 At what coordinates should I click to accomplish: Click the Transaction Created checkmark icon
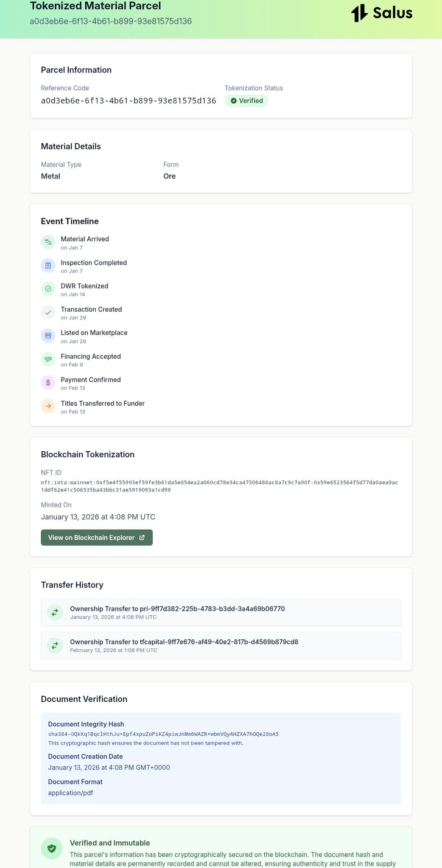[48, 313]
